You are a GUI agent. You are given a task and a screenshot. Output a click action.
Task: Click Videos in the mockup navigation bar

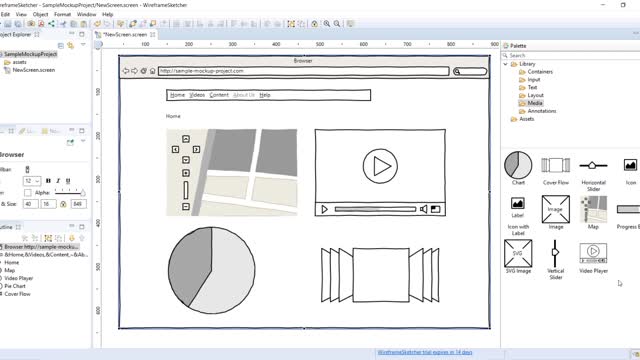click(197, 95)
